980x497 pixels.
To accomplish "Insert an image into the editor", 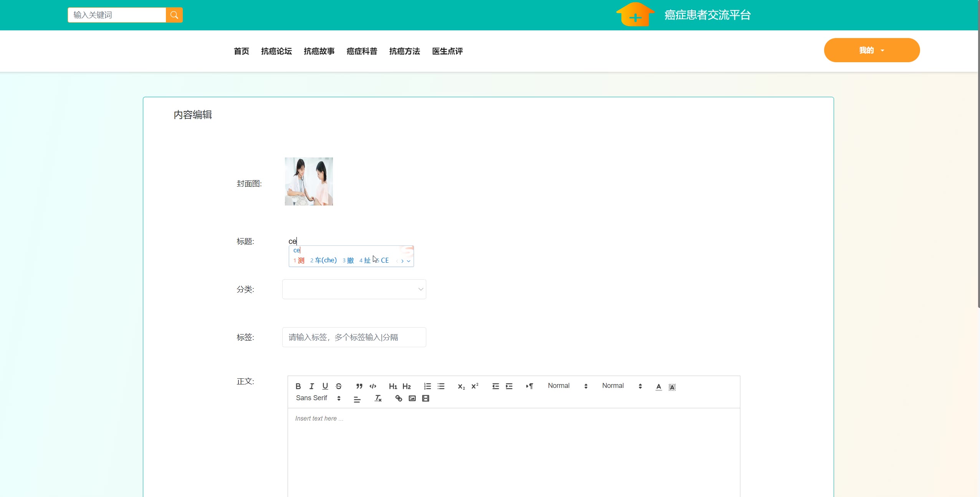I will (412, 398).
